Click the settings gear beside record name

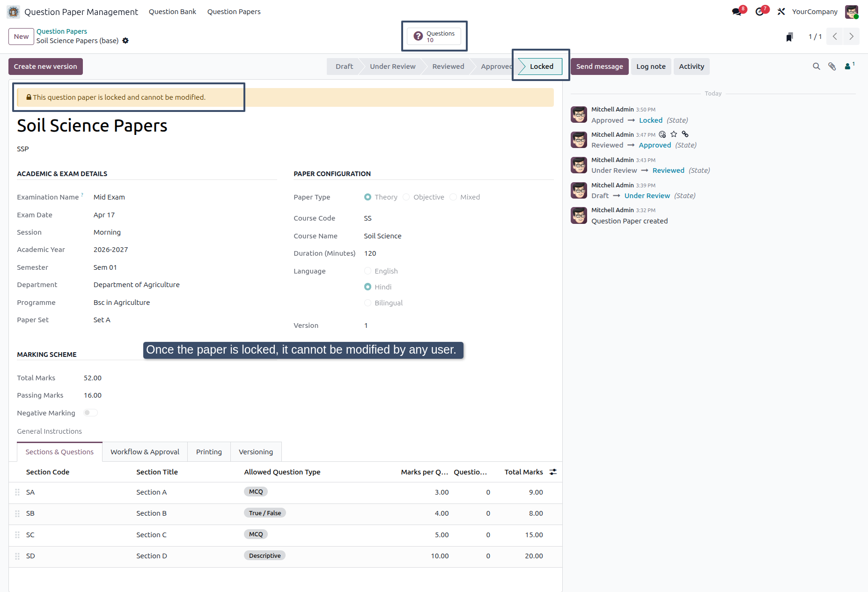coord(125,41)
